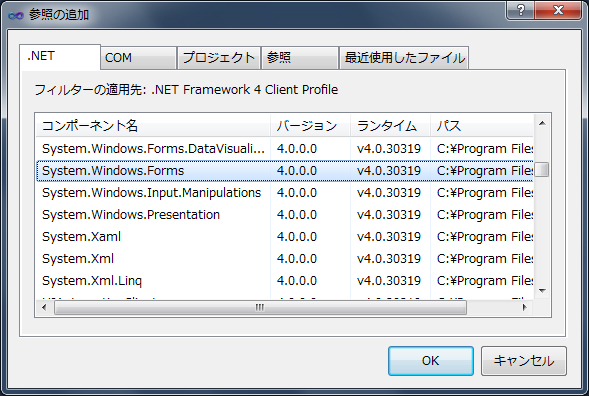
Task: Select the System.Xml row
Action: 285,259
